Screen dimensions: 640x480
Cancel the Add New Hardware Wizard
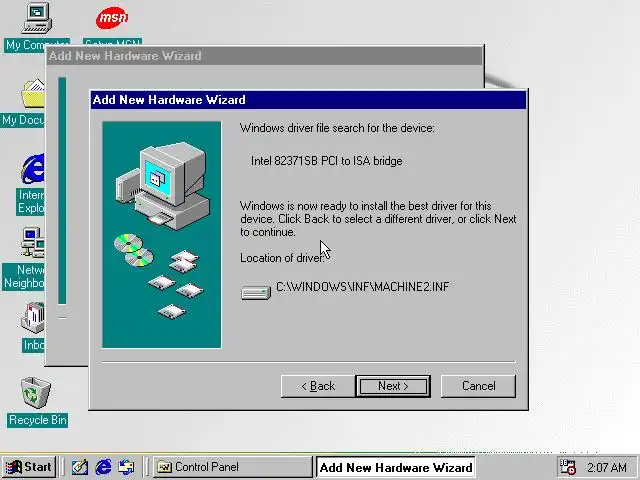(478, 386)
